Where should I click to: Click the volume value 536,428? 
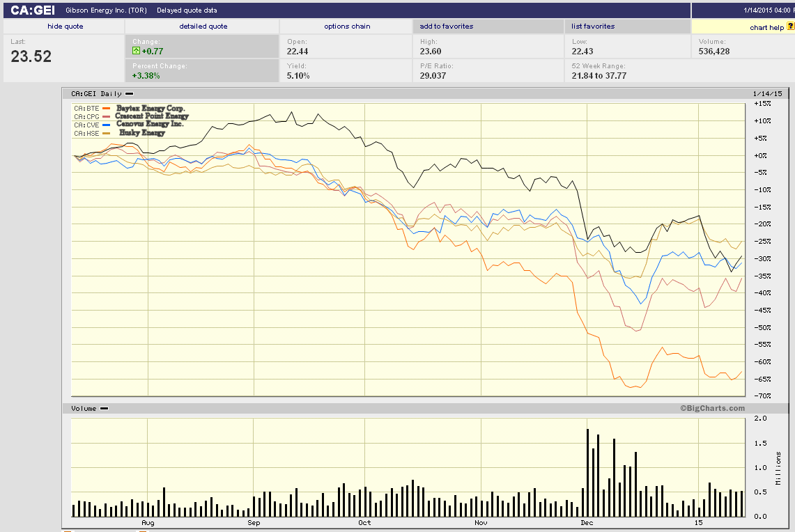714,51
